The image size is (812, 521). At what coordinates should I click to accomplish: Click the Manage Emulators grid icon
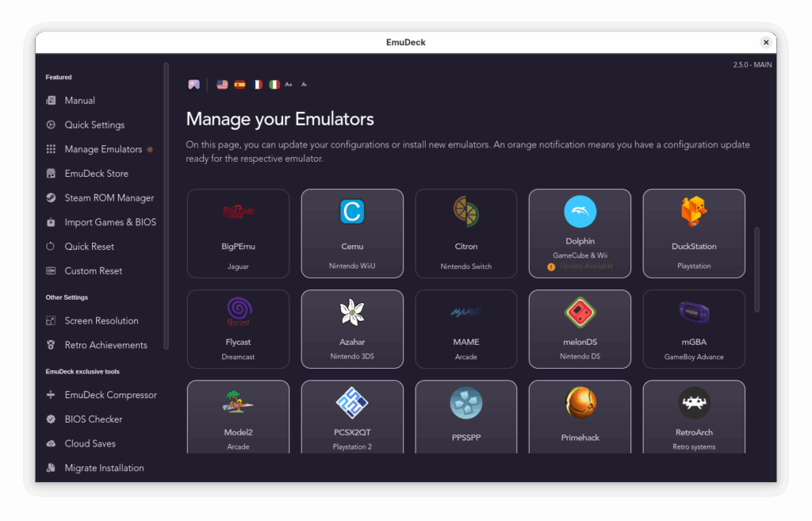(51, 149)
